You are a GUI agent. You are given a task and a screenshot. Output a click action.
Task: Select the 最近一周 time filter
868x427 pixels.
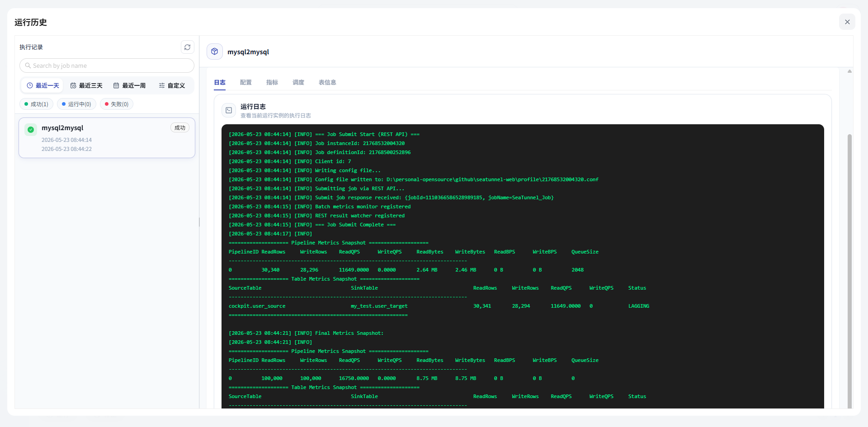click(x=129, y=85)
